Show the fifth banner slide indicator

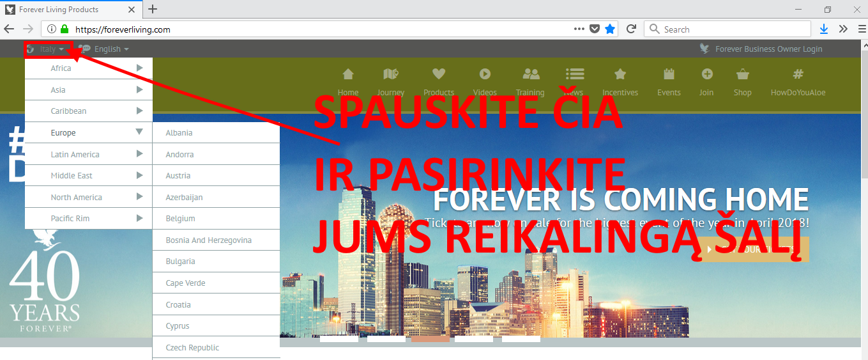click(x=521, y=339)
